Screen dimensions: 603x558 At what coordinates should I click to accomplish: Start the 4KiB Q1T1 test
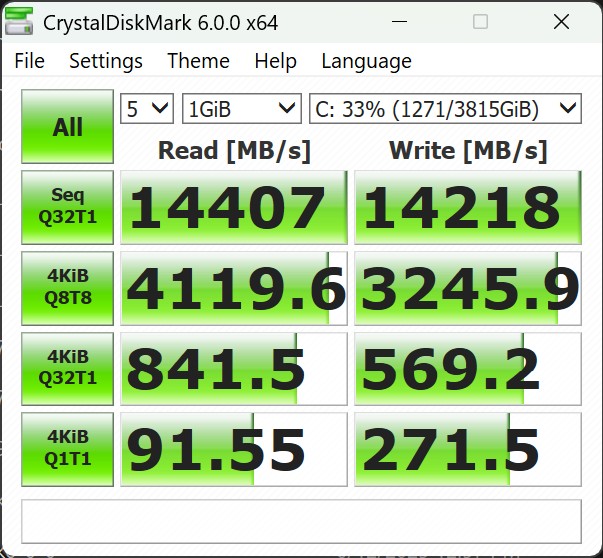[67, 449]
